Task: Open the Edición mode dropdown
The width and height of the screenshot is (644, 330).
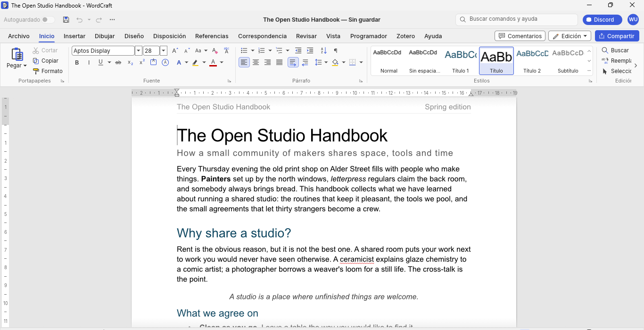Action: (x=570, y=36)
